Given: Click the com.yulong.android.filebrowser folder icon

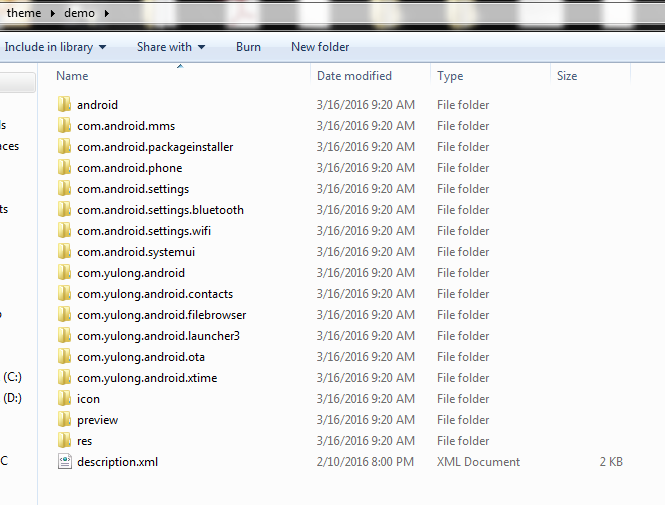Looking at the screenshot, I should click(64, 314).
